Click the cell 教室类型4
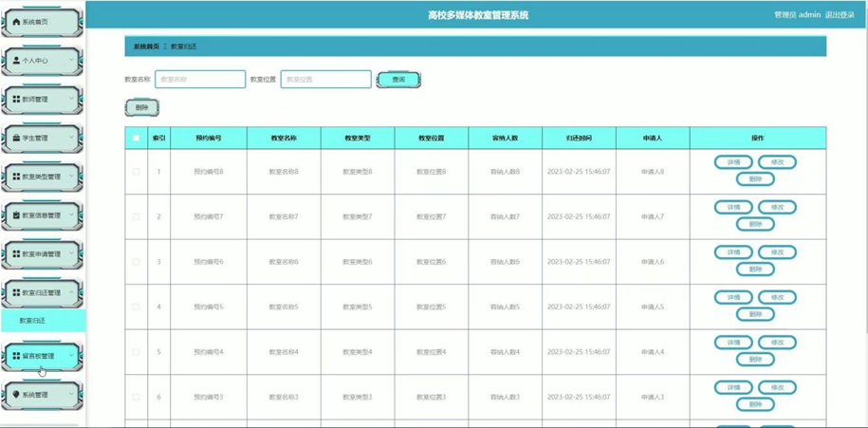Viewport: 868px width, 428px height. (x=357, y=351)
